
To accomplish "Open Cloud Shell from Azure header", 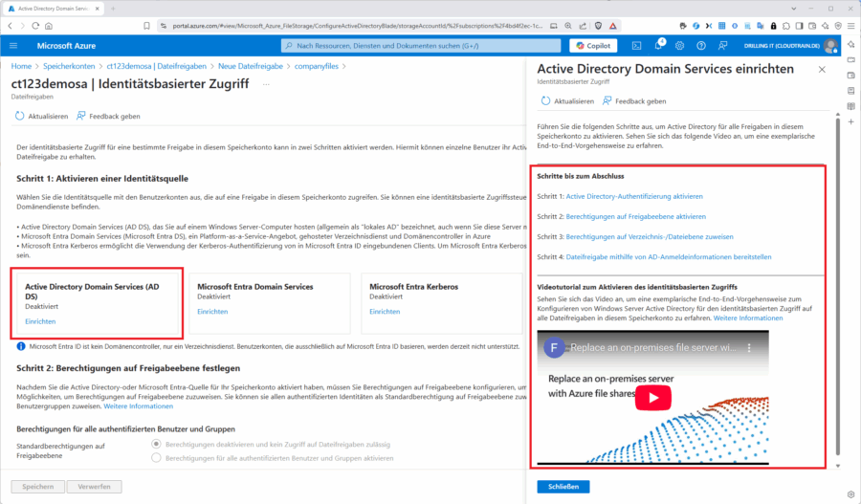I will point(636,46).
